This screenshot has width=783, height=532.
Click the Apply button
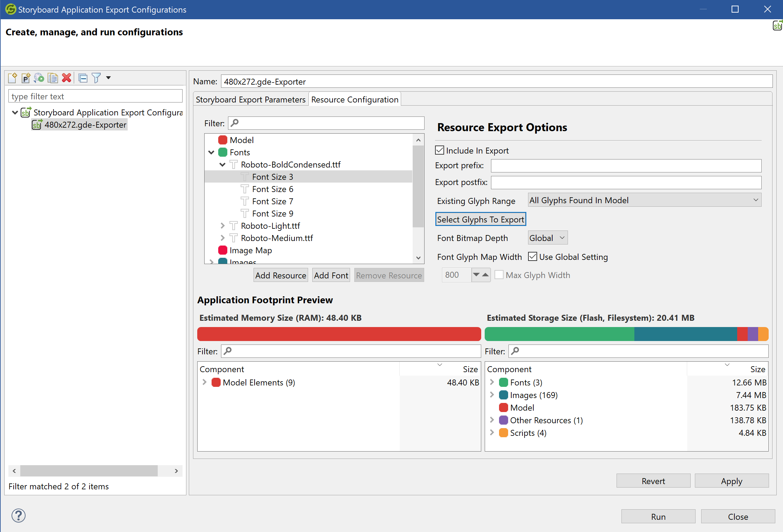pos(732,481)
